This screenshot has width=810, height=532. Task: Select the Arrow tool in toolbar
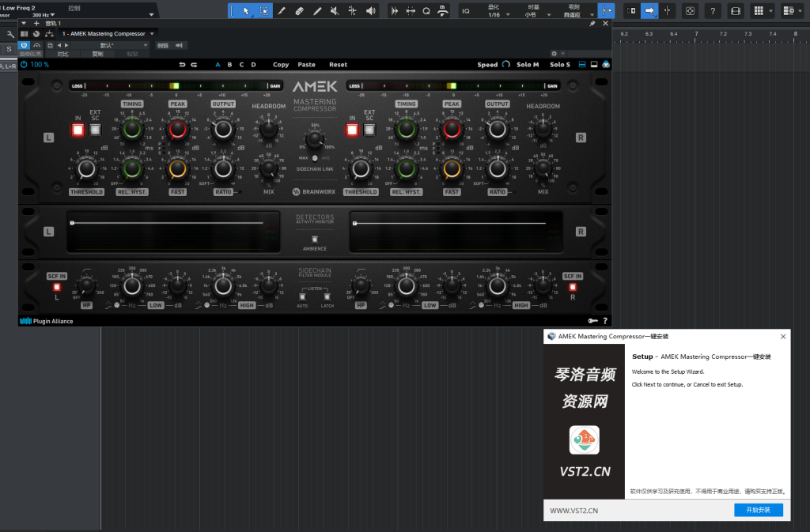coord(246,11)
